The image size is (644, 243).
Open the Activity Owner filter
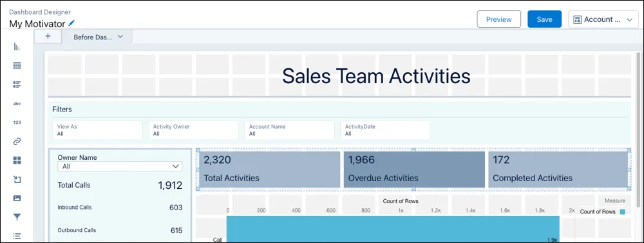[x=193, y=130]
